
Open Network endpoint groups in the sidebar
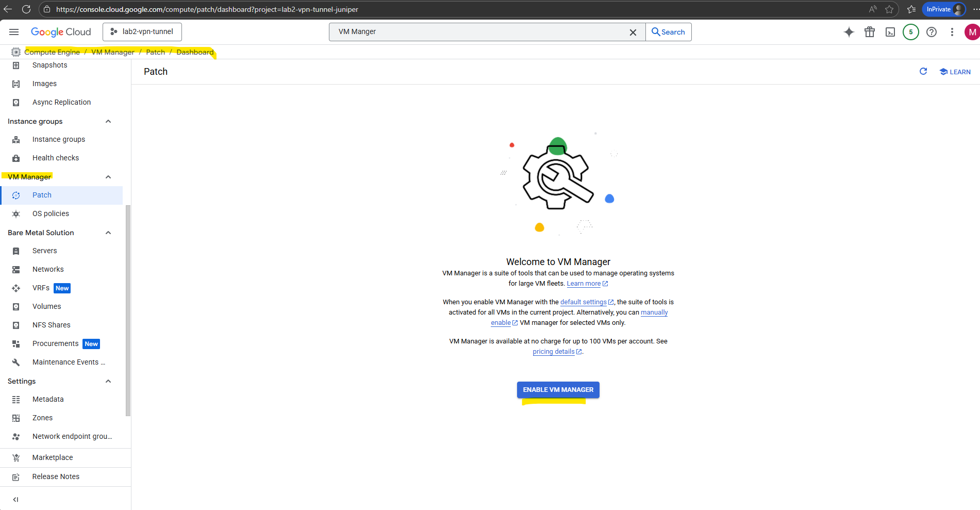[x=62, y=436]
